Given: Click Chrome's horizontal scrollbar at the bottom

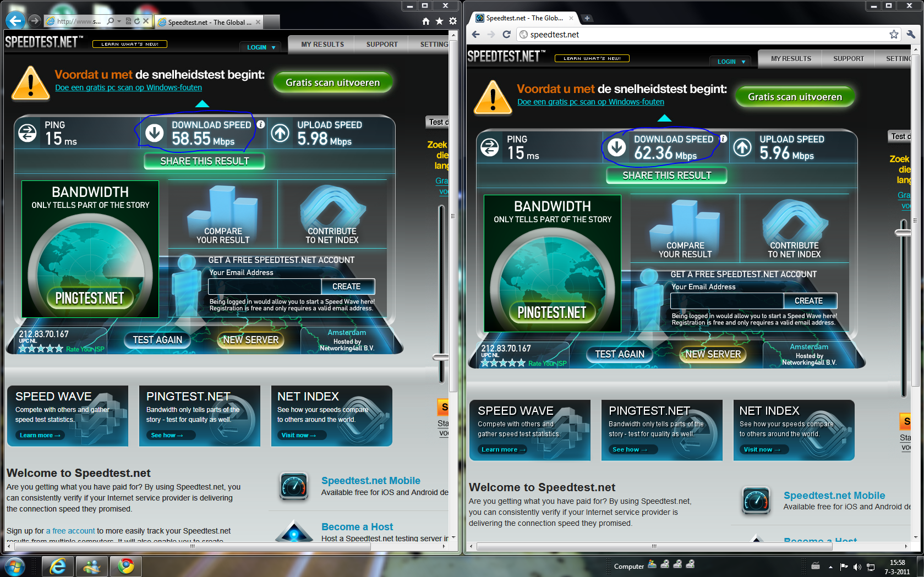Looking at the screenshot, I should pyautogui.click(x=654, y=546).
